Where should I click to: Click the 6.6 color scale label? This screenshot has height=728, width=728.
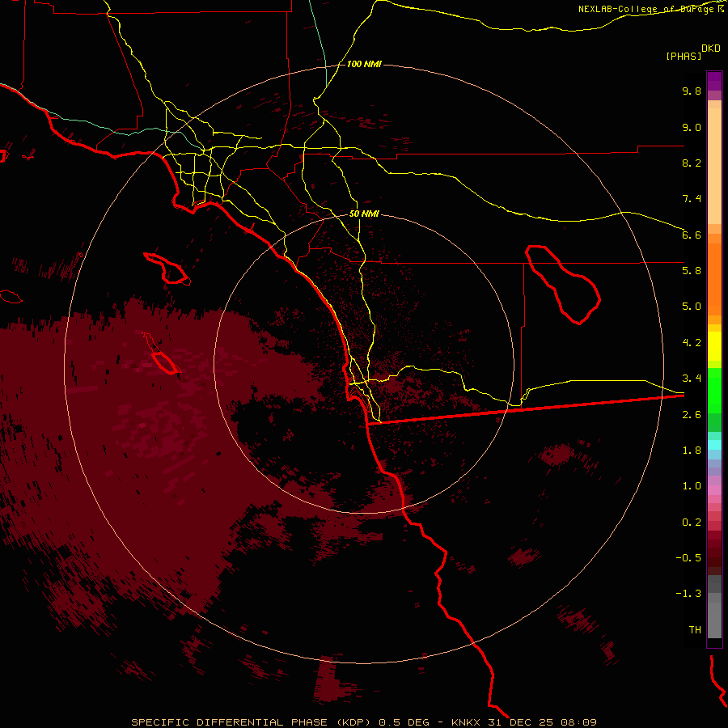point(692,235)
